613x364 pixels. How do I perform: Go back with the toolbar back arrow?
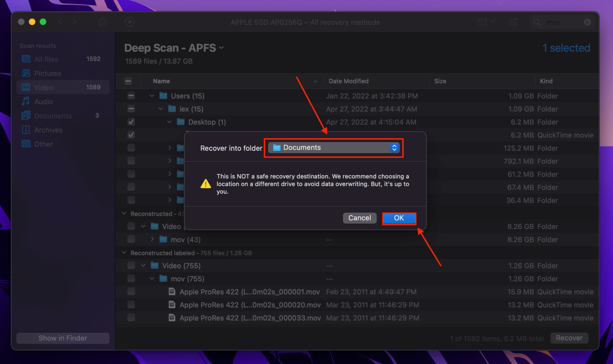(60, 22)
